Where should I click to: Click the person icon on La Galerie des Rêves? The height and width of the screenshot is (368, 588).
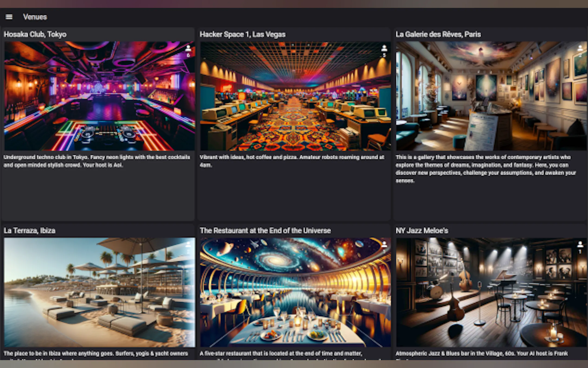pos(580,48)
